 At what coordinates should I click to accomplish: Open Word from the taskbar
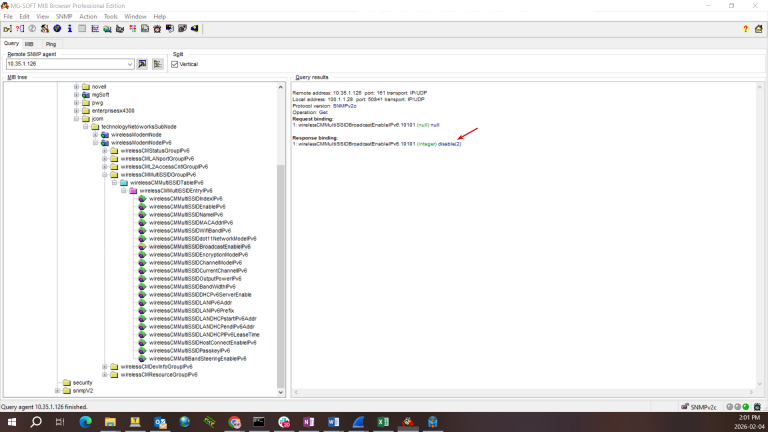334,422
